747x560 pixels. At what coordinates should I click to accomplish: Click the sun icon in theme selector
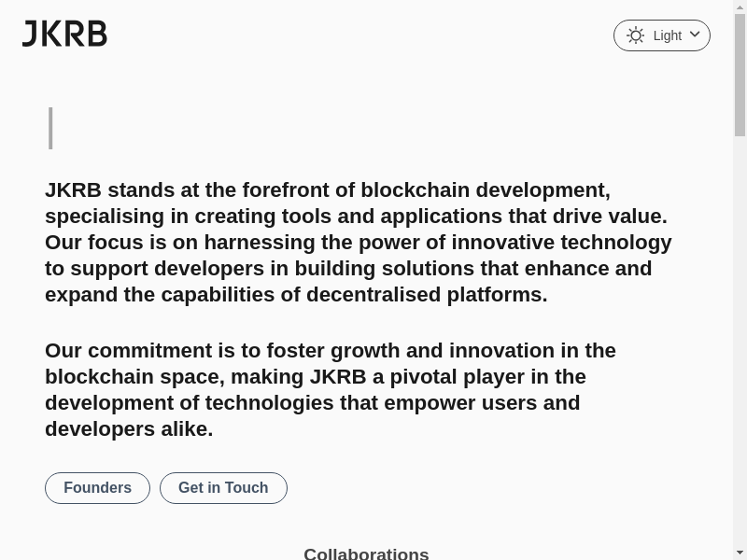click(636, 35)
